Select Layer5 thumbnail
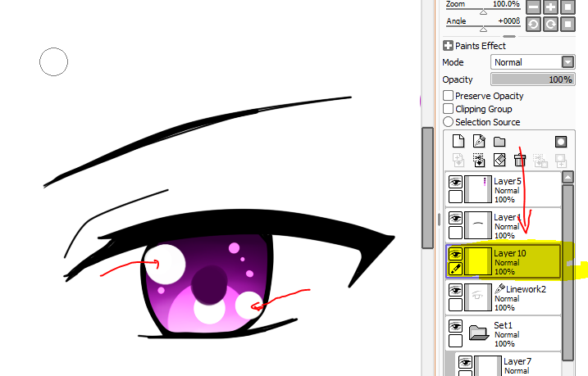 click(x=478, y=189)
